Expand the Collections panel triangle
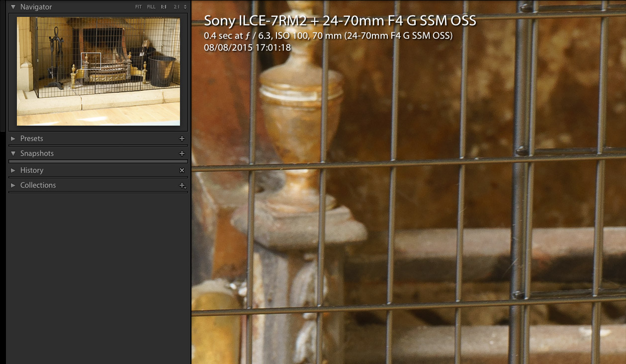Viewport: 626px width, 364px height. point(13,185)
